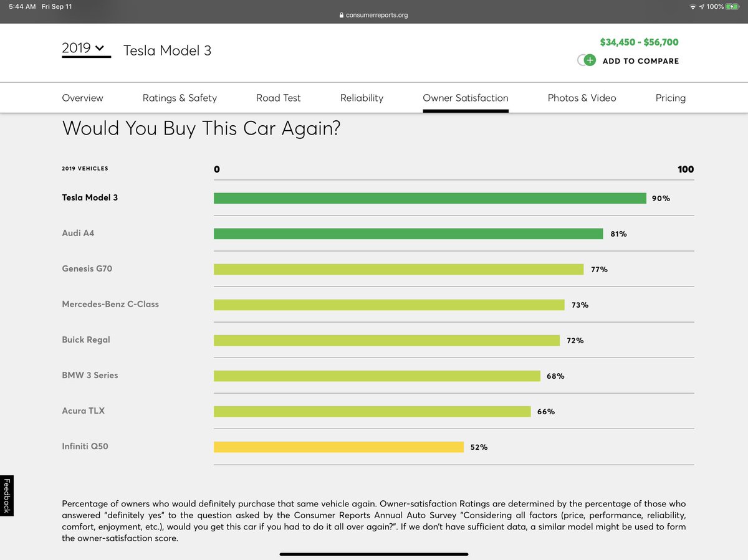The image size is (748, 560).
Task: Select the Reliability tab
Action: click(362, 98)
